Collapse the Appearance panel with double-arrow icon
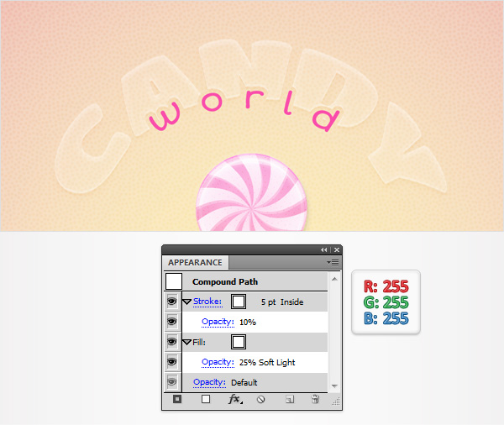The image size is (504, 425). [x=323, y=249]
